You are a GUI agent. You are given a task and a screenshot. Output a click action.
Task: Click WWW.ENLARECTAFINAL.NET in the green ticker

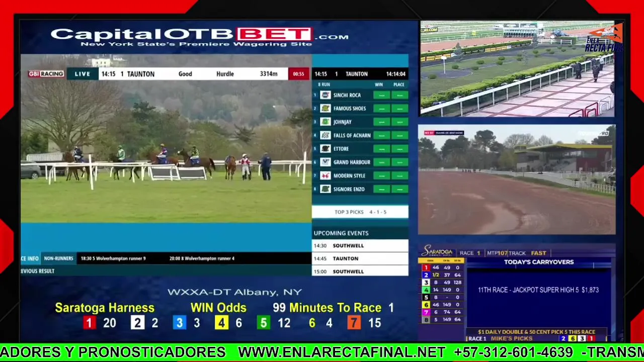[x=342, y=352]
